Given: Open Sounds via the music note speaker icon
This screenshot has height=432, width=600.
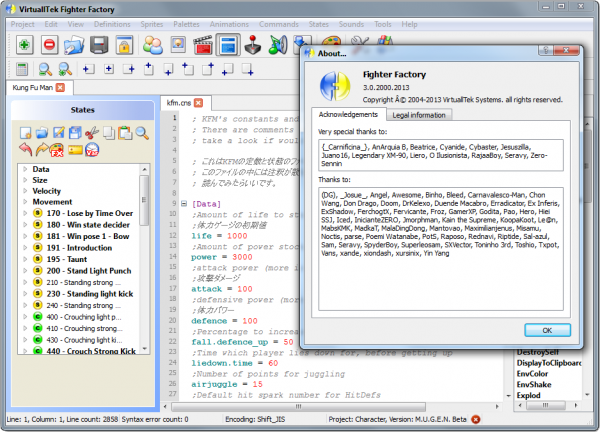Looking at the screenshot, I should click(278, 45).
